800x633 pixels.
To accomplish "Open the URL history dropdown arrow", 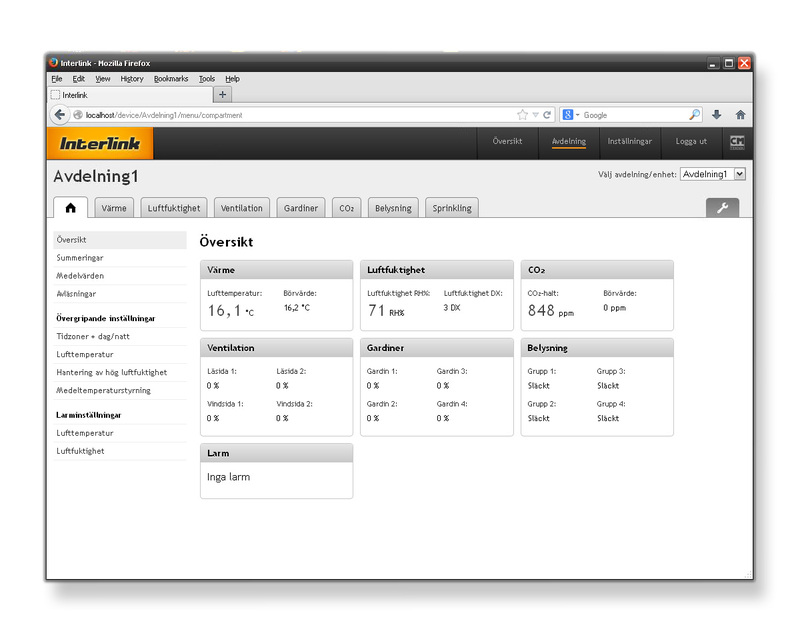I will click(535, 115).
